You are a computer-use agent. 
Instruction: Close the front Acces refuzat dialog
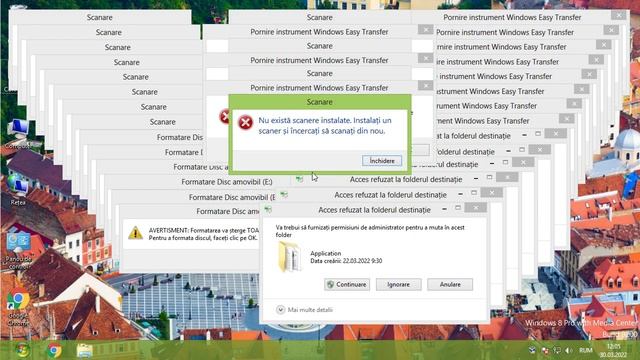(x=476, y=208)
